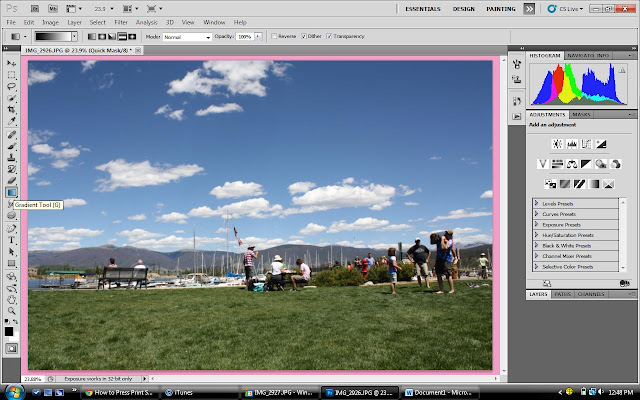Viewport: 640px width, 400px height.
Task: Select the Clone Stamp tool
Action: (x=11, y=158)
